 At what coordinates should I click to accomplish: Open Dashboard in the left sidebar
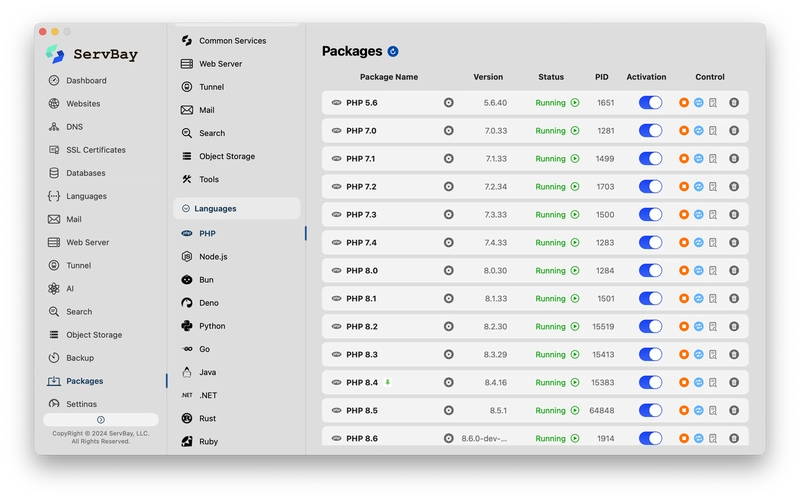(x=86, y=80)
